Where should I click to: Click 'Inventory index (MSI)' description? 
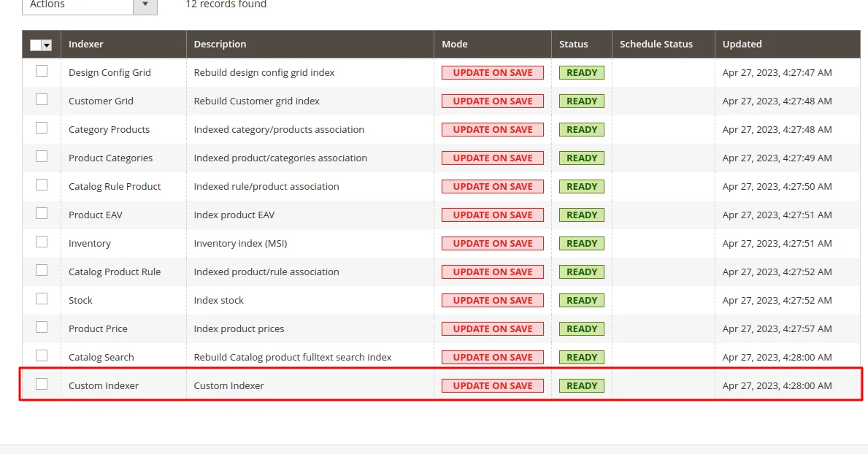(240, 244)
